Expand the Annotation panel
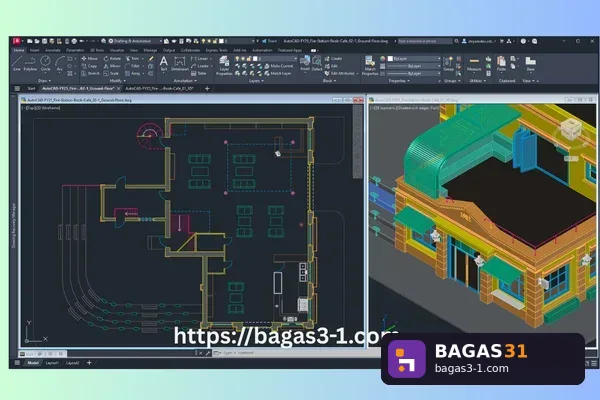Screen dimensions: 600x400 185,81
